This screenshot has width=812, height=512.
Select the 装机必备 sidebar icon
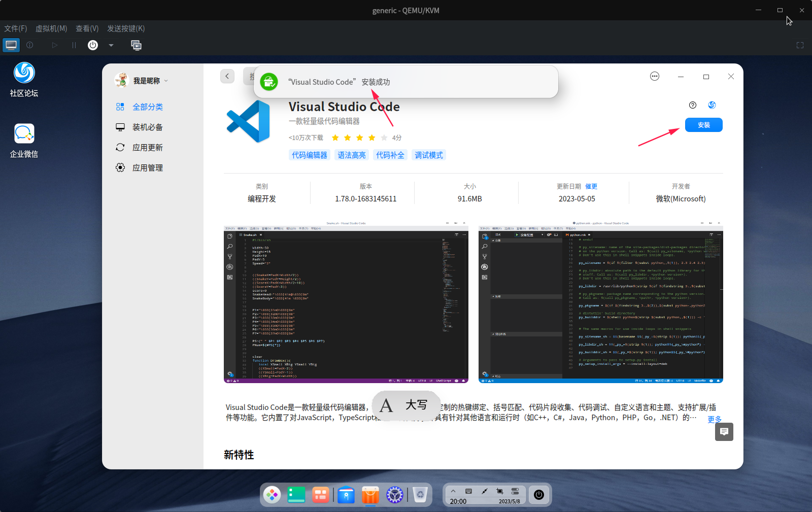pos(120,127)
